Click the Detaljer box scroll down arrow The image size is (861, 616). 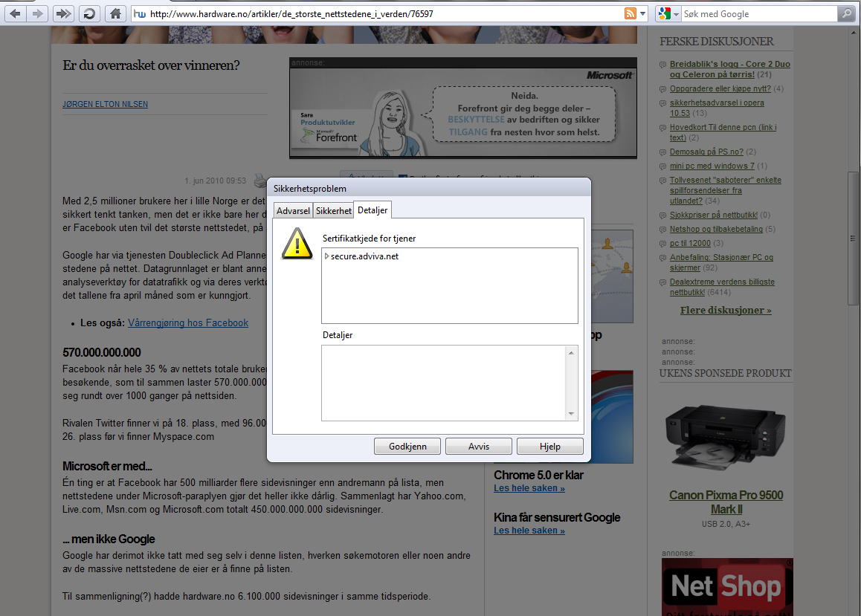coord(572,414)
